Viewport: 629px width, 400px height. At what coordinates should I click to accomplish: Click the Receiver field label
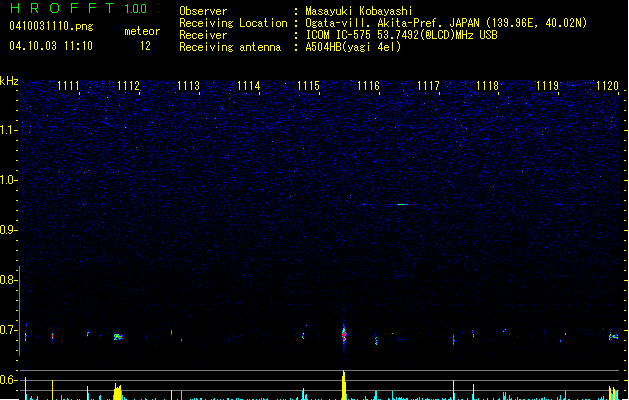[203, 35]
